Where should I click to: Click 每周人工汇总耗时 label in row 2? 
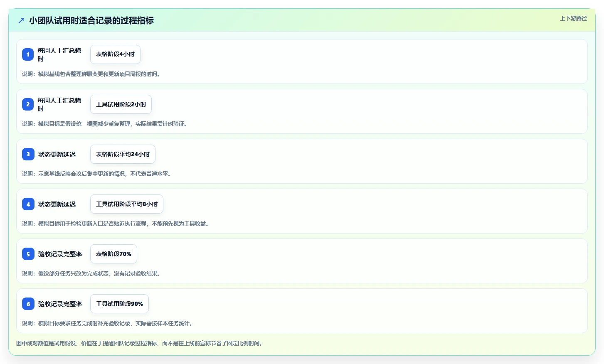[59, 104]
